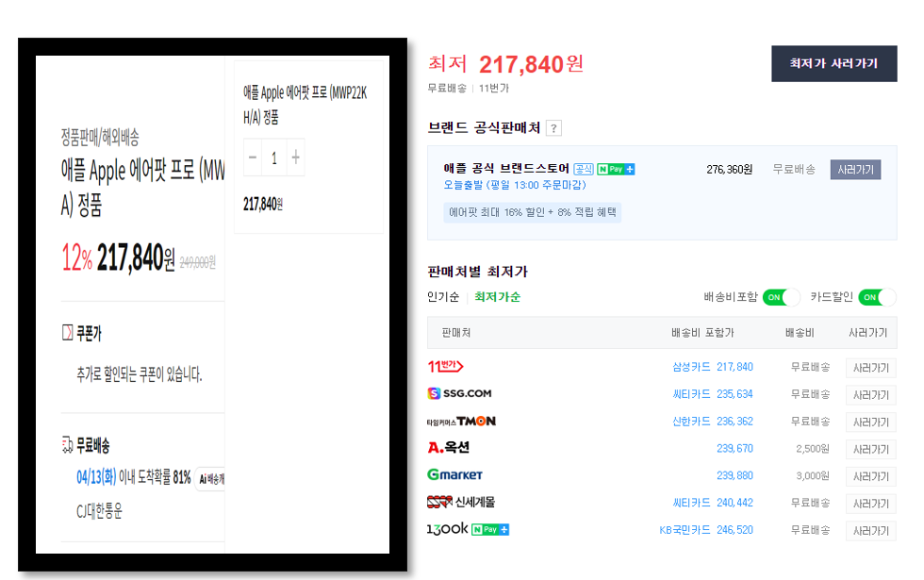Open the 씨티카드 235,634 price link
This screenshot has width=924, height=580.
coord(713,394)
